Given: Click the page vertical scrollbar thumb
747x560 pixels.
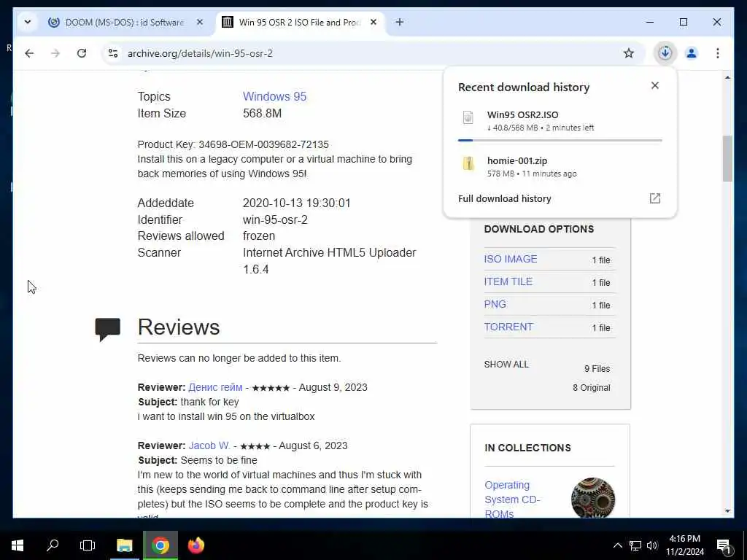Looking at the screenshot, I should point(727,158).
